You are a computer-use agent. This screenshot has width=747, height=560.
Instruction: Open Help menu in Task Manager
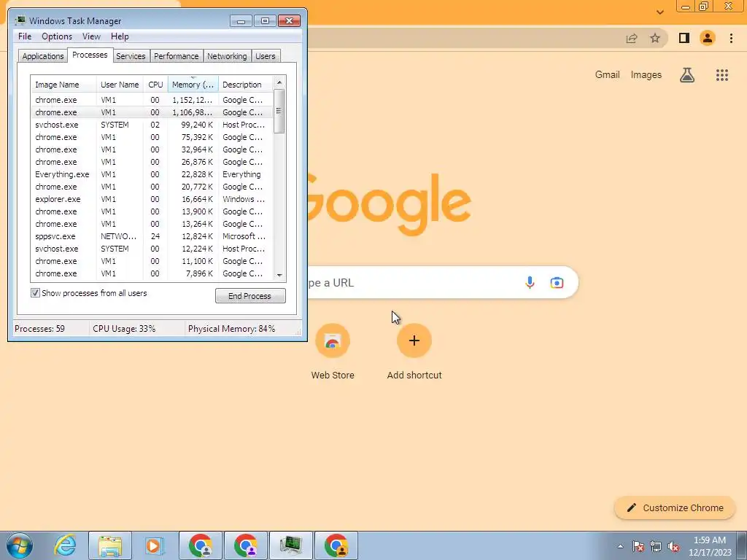coord(120,36)
